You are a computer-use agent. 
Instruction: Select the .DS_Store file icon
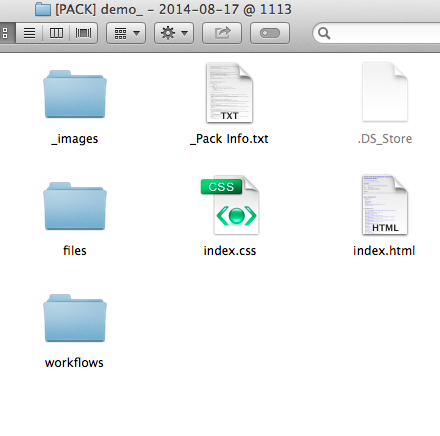click(385, 92)
